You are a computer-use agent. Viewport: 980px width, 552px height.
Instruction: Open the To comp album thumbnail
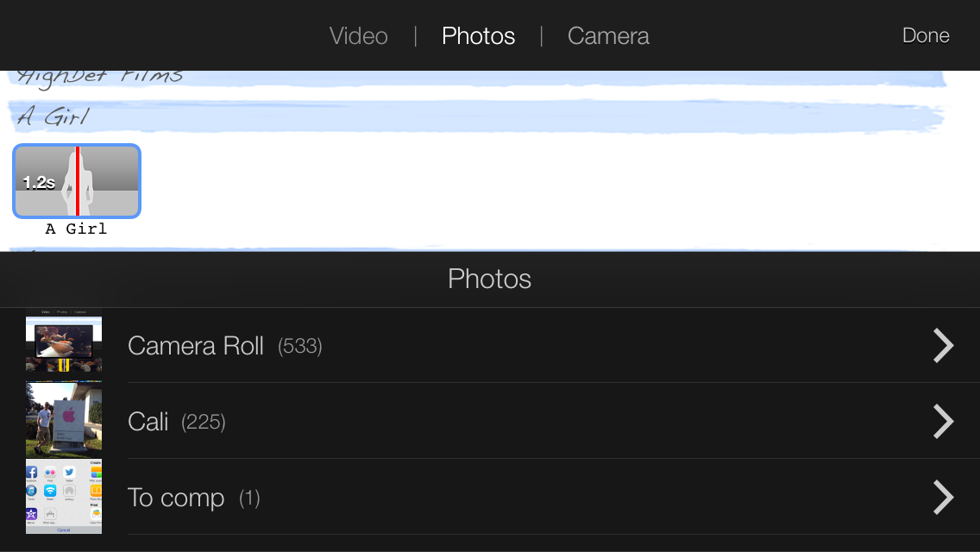coord(64,496)
